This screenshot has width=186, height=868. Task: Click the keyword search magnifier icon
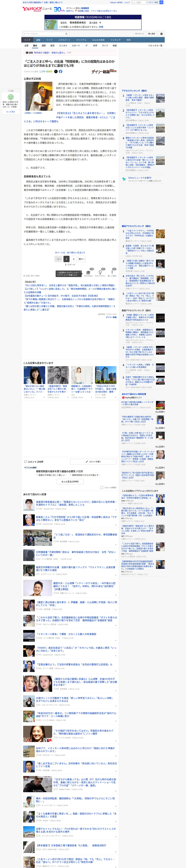pos(66,34)
